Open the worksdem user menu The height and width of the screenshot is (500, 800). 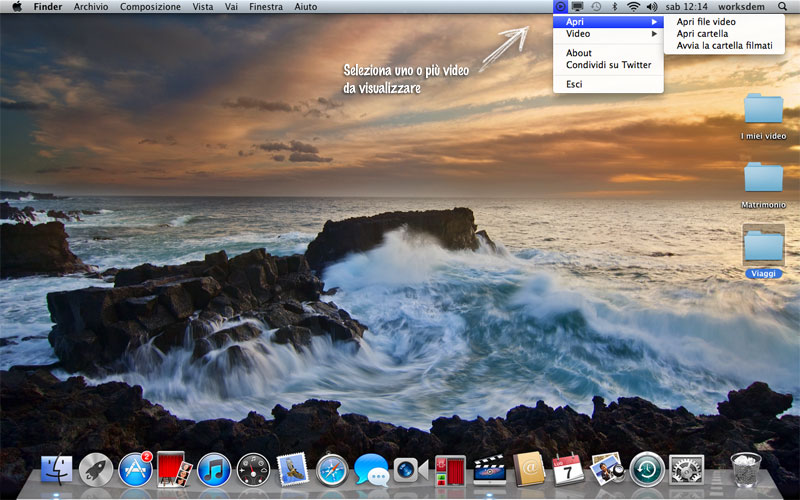[x=741, y=7]
